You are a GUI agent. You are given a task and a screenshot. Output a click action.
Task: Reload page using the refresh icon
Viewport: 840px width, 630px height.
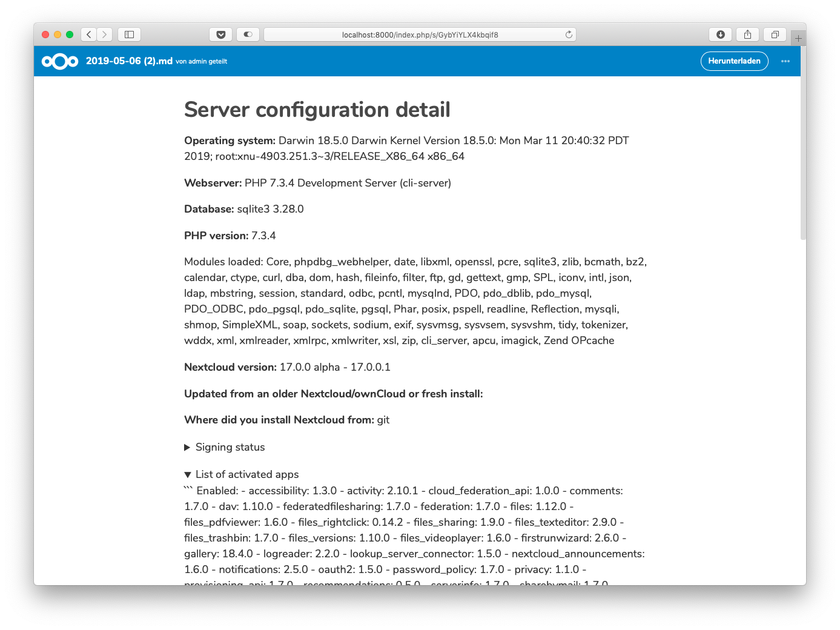569,35
